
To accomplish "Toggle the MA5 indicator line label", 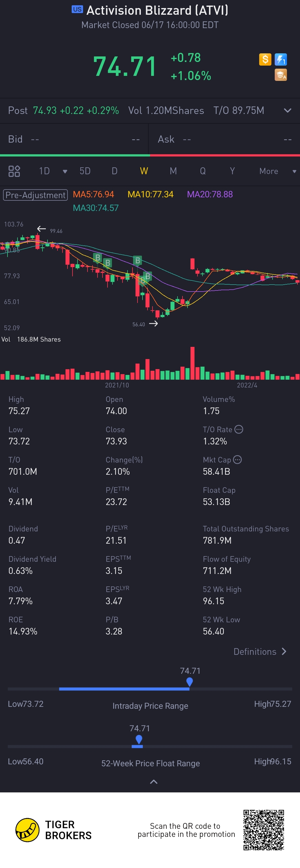I will 93,195.
